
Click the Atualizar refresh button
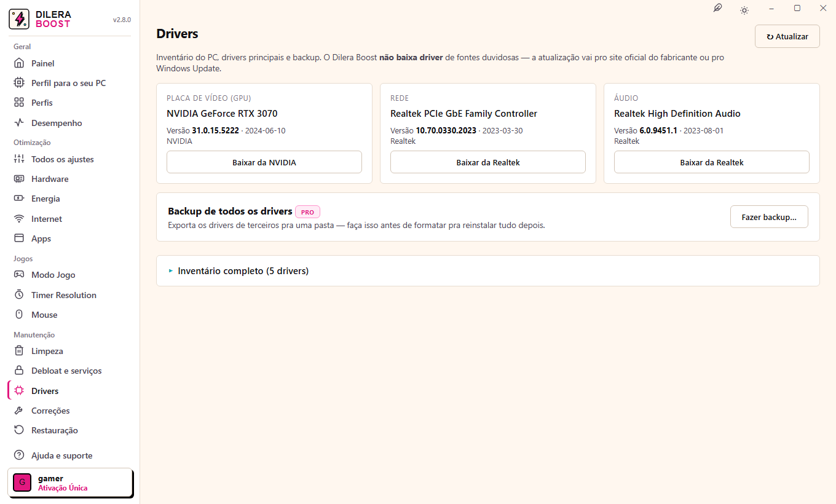(x=787, y=36)
